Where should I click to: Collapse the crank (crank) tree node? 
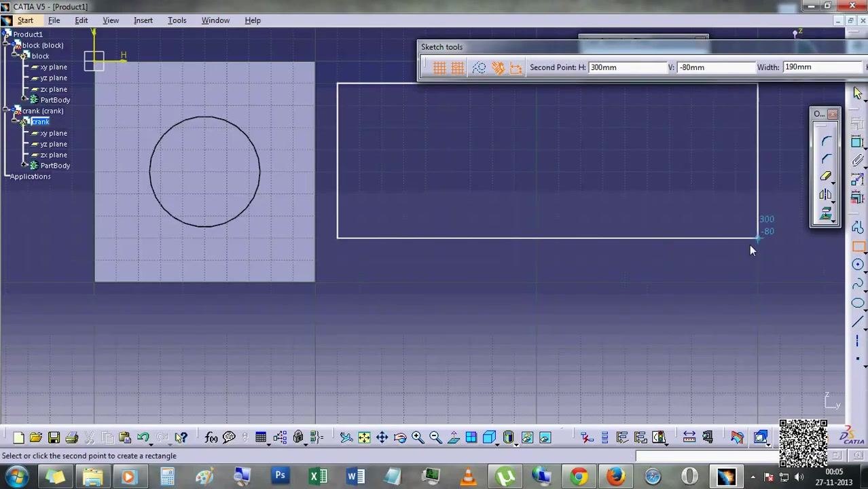(5, 111)
